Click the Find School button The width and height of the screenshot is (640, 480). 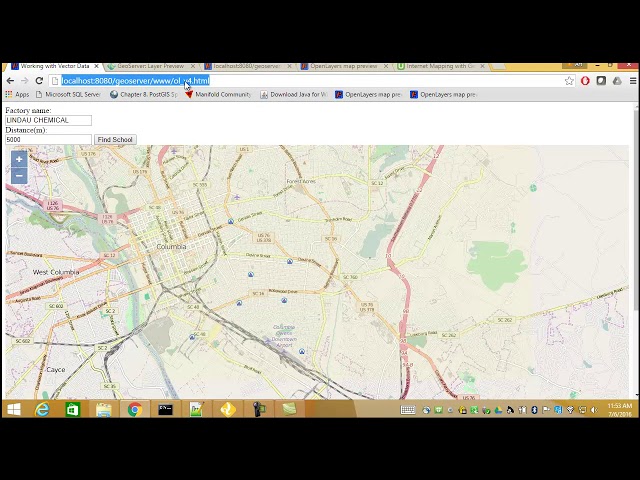[x=115, y=140]
